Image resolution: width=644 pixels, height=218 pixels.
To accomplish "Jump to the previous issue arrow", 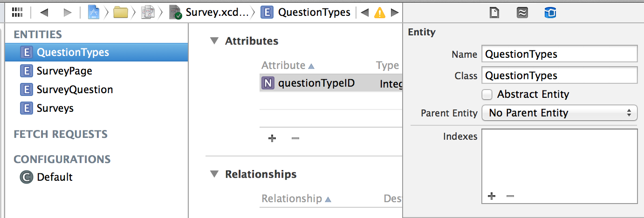I will 365,12.
